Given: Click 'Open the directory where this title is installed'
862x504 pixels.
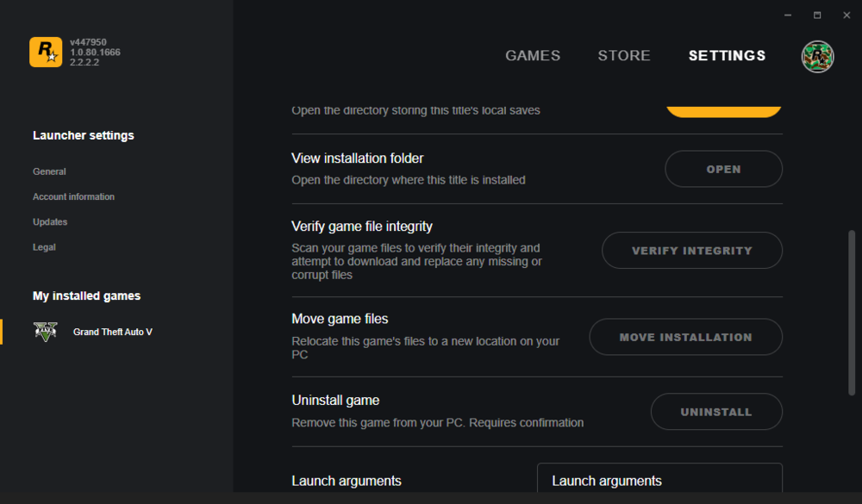Looking at the screenshot, I should 409,180.
